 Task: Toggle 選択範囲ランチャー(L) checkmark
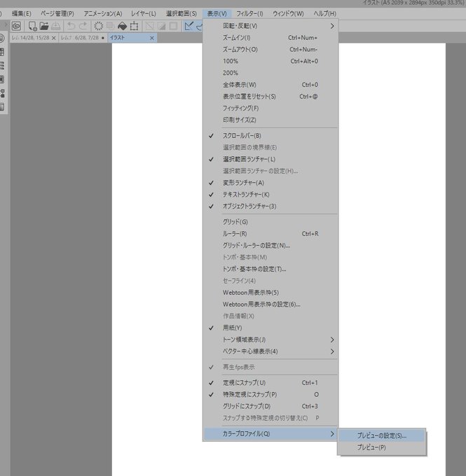click(x=270, y=160)
